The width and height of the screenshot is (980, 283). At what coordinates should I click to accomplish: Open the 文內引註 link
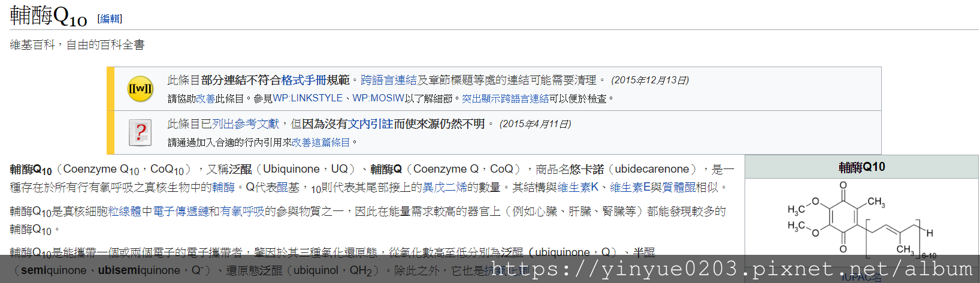coord(371,124)
